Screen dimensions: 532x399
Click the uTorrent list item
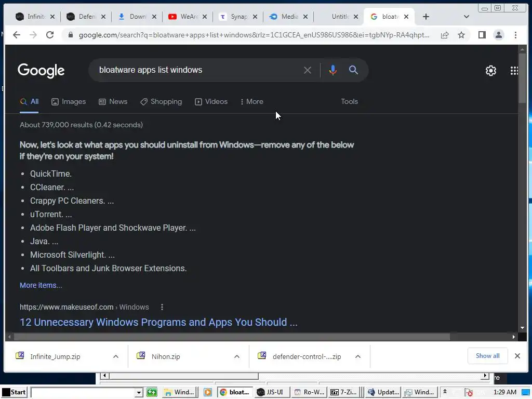[x=51, y=215]
